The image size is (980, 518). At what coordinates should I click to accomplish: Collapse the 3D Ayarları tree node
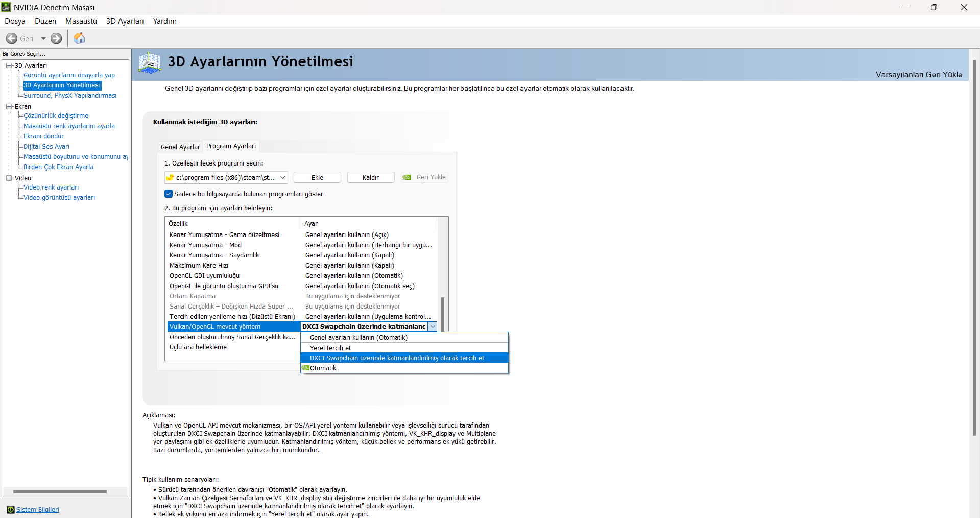(x=9, y=65)
